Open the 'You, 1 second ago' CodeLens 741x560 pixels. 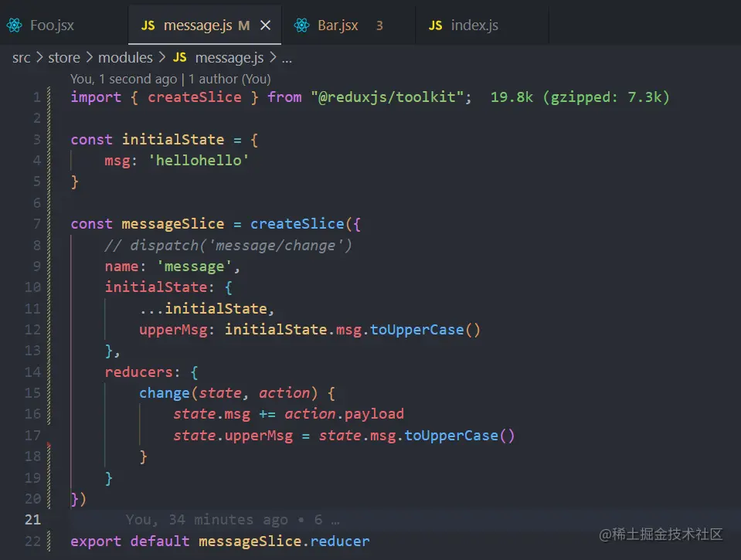pos(124,79)
